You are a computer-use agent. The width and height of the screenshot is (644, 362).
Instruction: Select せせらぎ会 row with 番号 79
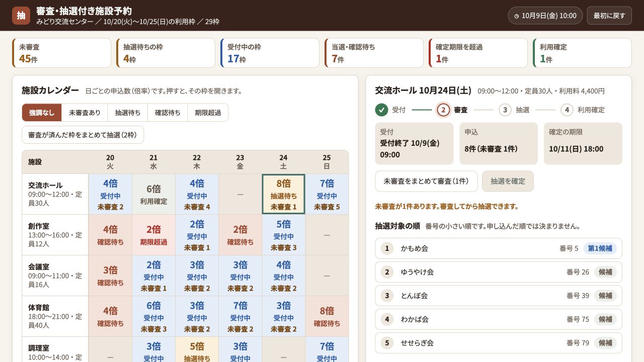pos(499,343)
